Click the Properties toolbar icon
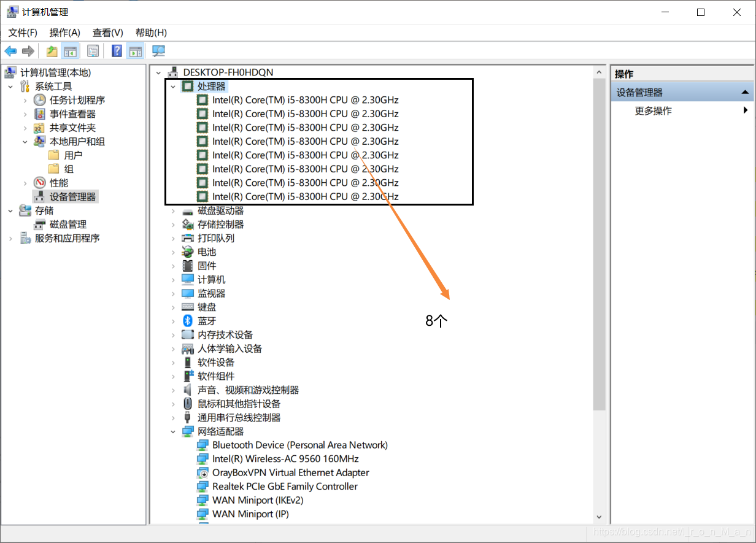 coord(93,51)
